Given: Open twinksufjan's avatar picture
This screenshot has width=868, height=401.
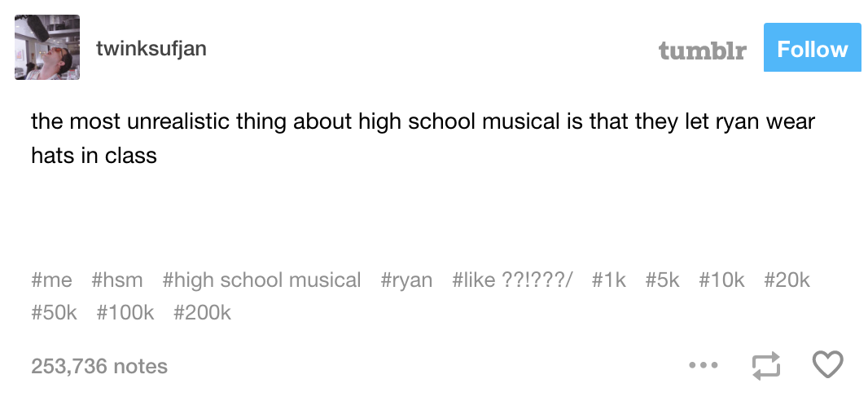Looking at the screenshot, I should tap(47, 47).
